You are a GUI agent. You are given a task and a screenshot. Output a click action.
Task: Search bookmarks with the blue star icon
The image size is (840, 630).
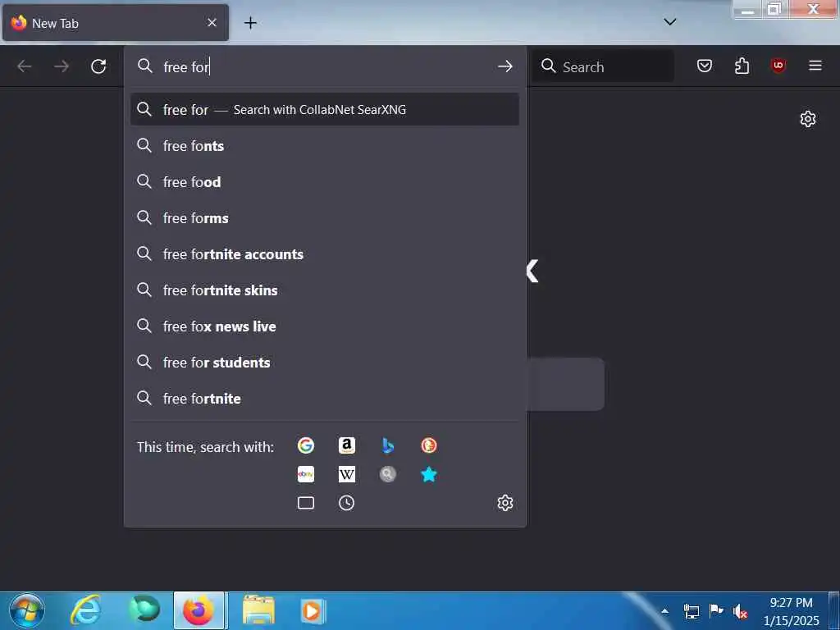click(428, 474)
